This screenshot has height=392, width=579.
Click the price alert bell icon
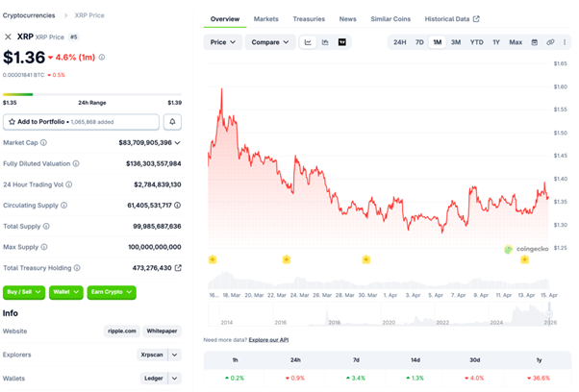(173, 122)
